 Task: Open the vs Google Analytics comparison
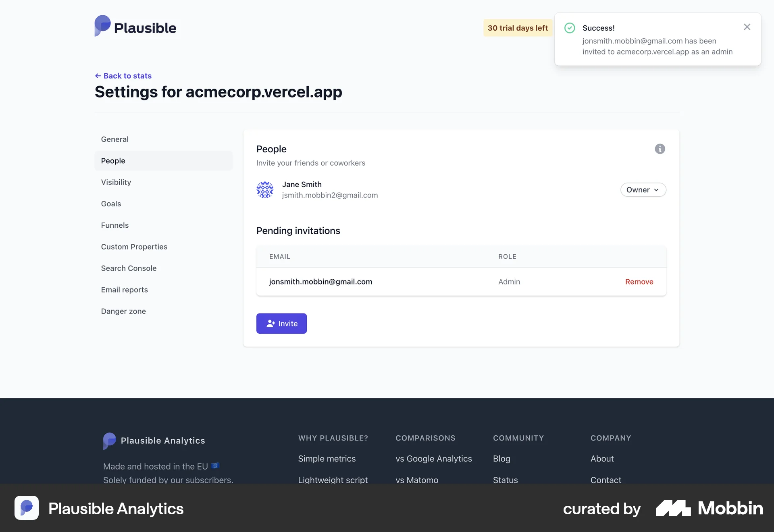433,458
